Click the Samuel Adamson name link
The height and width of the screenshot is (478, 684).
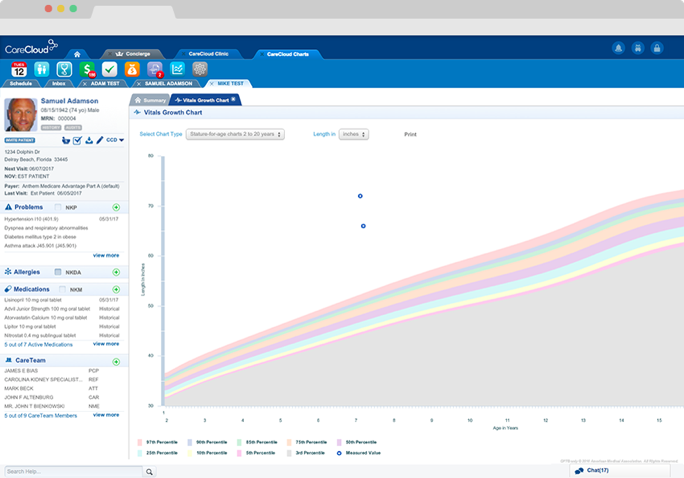coord(69,101)
